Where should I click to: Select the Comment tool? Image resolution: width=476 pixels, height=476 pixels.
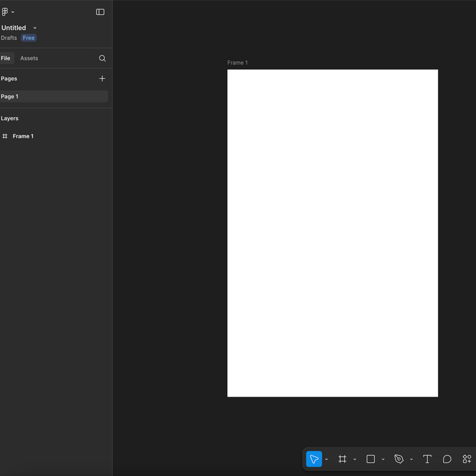(x=447, y=459)
